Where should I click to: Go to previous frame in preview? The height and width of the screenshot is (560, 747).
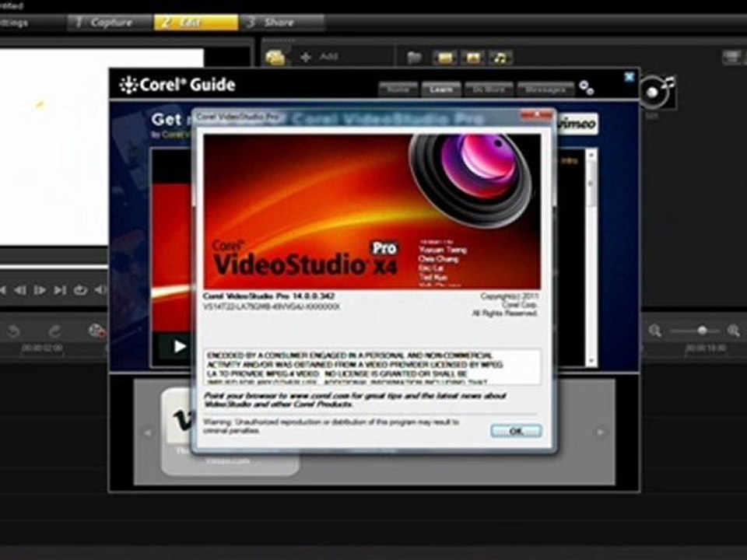pos(20,289)
